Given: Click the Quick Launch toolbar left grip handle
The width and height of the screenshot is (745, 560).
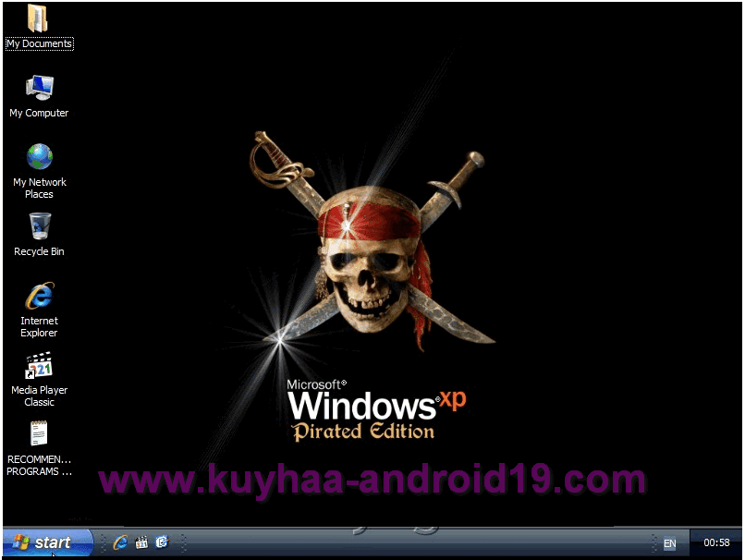Looking at the screenshot, I should click(x=104, y=542).
